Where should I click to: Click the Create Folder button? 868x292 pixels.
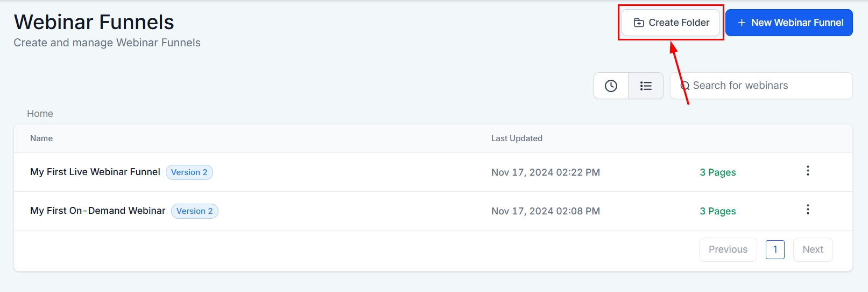tap(671, 23)
